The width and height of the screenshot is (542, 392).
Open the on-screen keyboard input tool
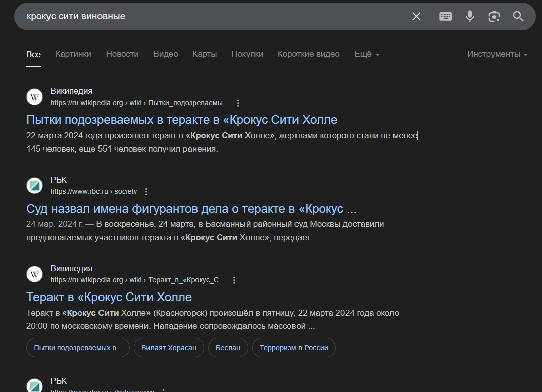coord(446,16)
